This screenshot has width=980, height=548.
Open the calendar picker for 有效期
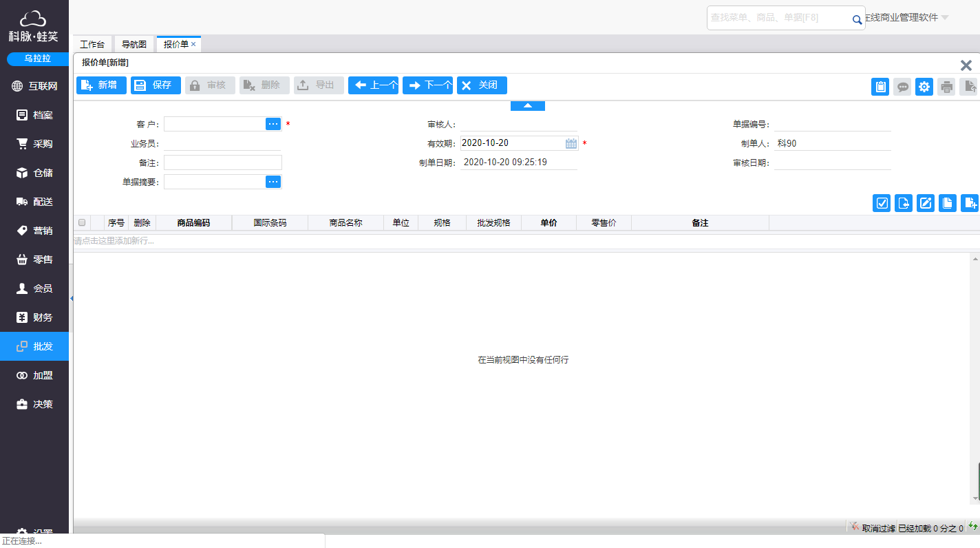571,143
